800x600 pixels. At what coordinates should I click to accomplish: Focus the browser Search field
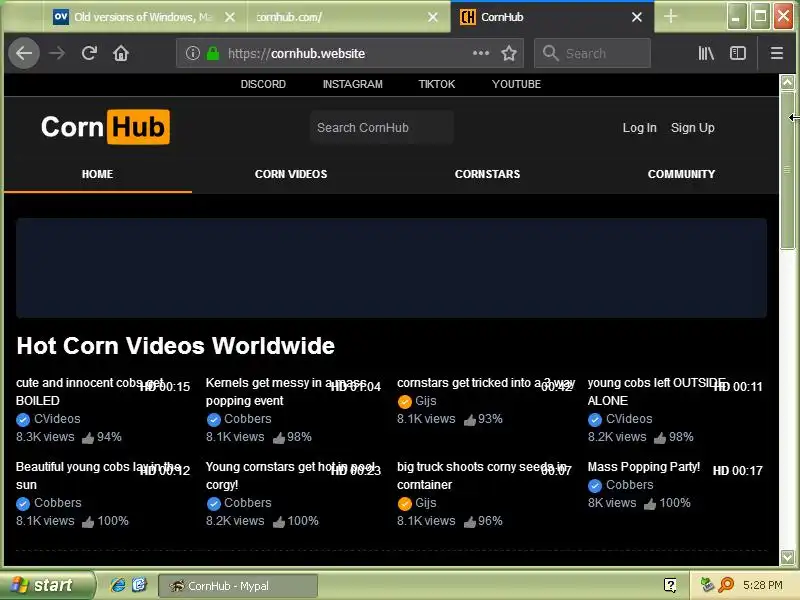click(592, 53)
